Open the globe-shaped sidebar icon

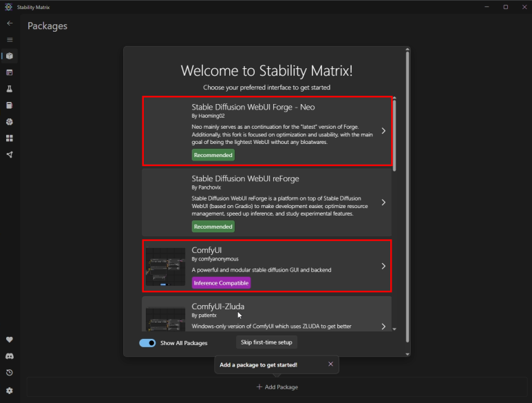click(10, 122)
